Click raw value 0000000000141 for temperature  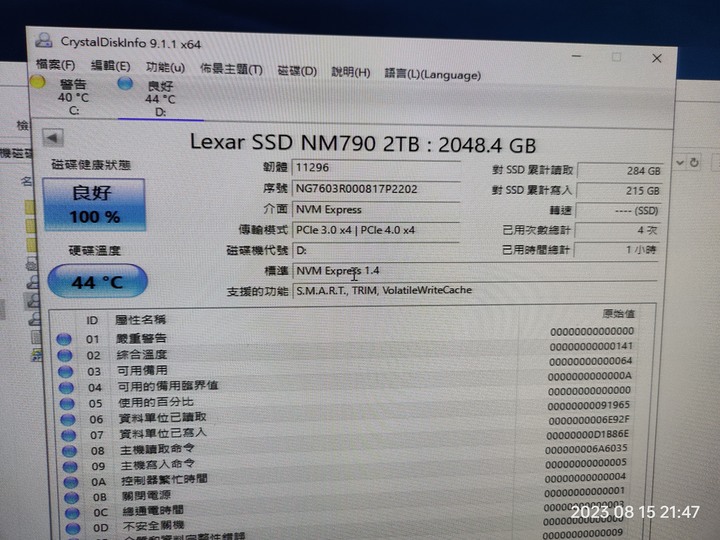[591, 346]
